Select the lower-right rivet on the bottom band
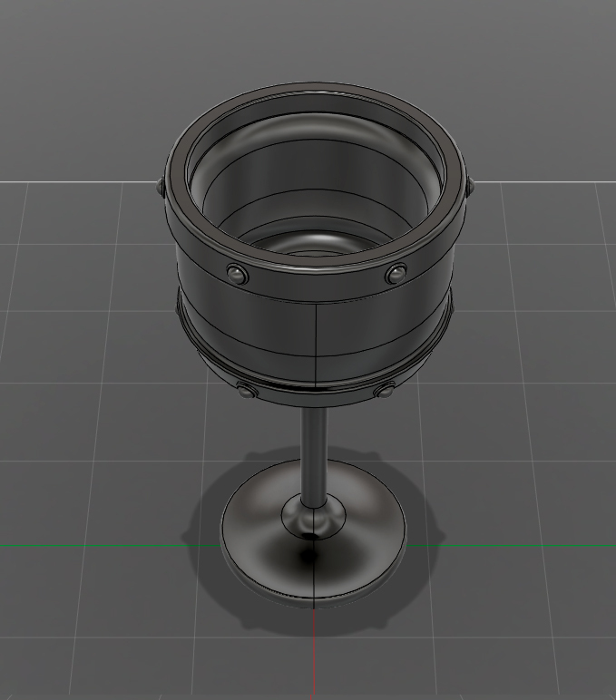The image size is (616, 700). (x=385, y=391)
